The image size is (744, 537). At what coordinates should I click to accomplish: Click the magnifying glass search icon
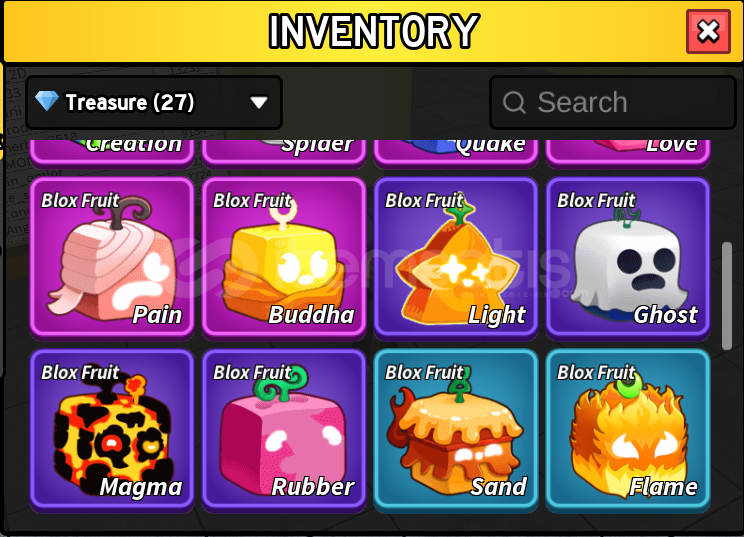pos(514,102)
